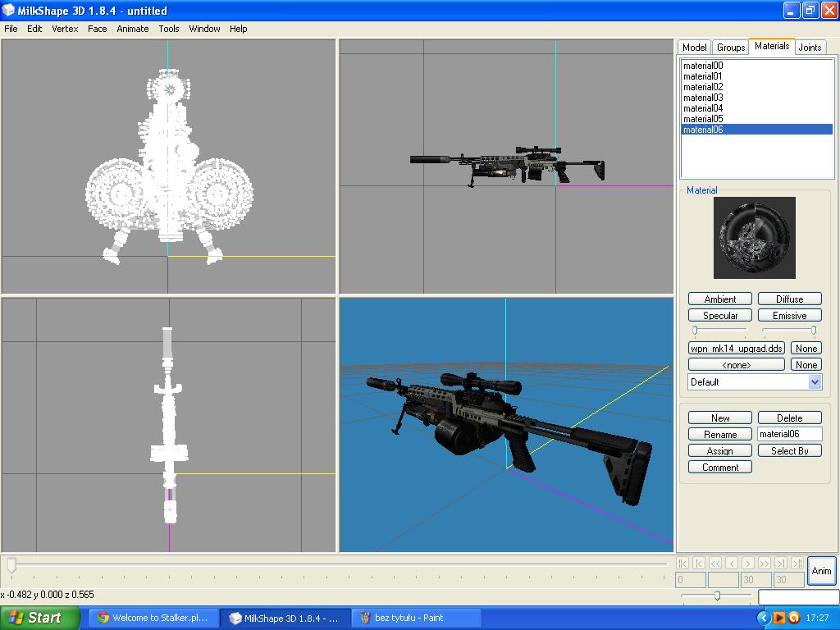This screenshot has width=840, height=630.
Task: Click the material preview sphere thumbnail
Action: pos(754,238)
